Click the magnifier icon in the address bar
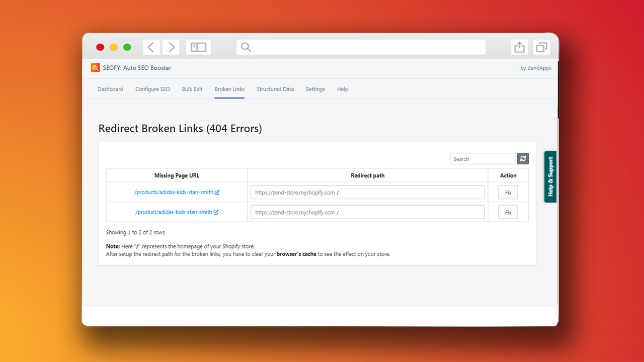 click(246, 47)
